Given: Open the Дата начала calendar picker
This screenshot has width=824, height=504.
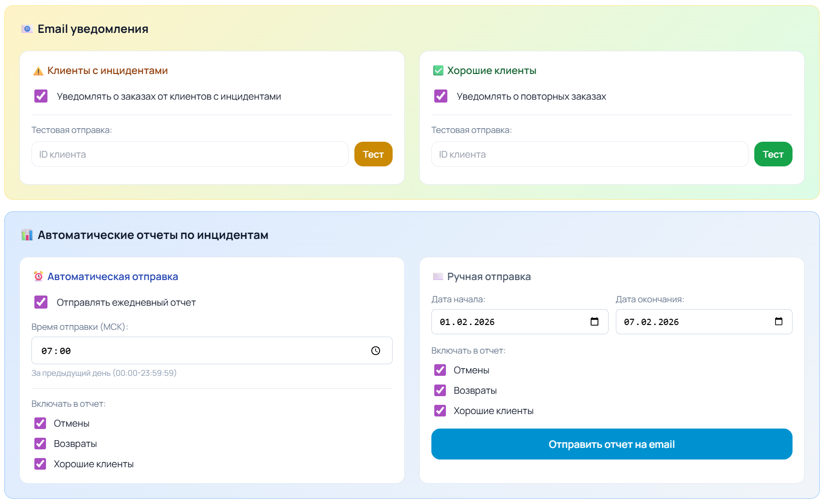Looking at the screenshot, I should [x=595, y=321].
